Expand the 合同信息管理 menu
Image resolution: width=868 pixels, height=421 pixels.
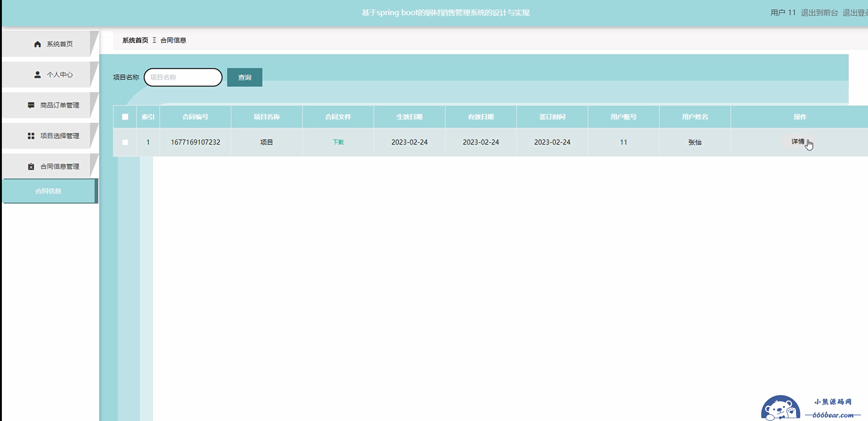[60, 167]
